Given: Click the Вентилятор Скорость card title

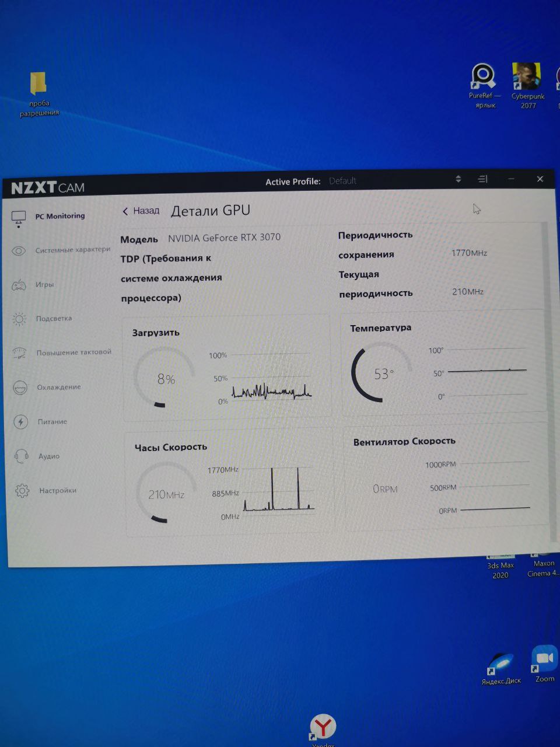Looking at the screenshot, I should click(x=404, y=441).
